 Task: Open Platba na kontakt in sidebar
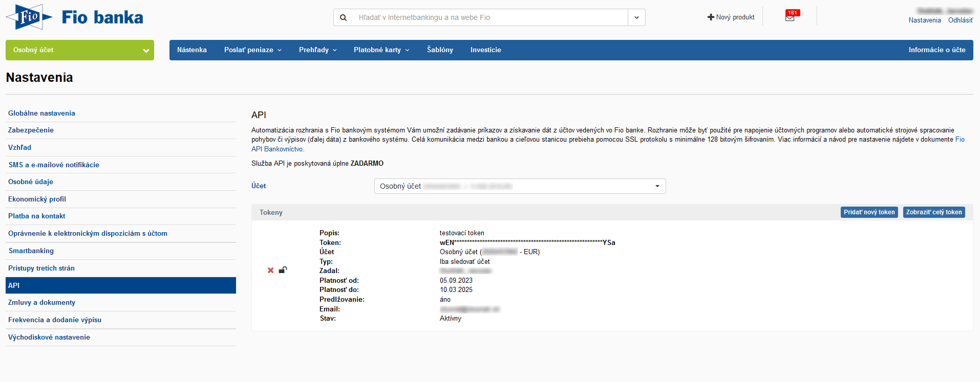[x=121, y=216]
